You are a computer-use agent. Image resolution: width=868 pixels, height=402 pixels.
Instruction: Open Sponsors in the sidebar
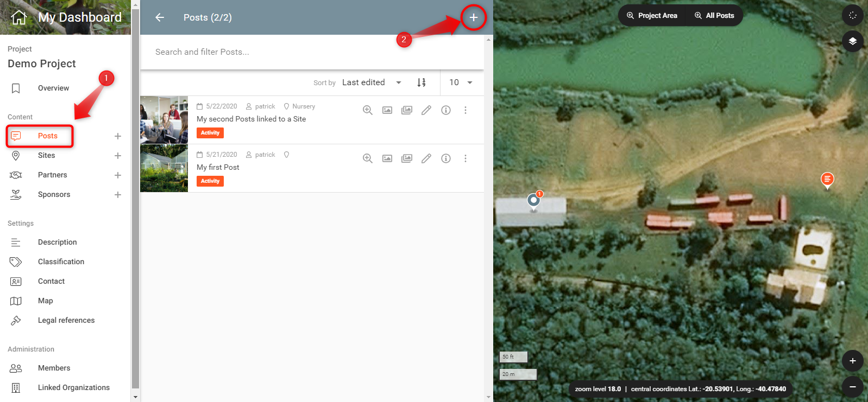point(54,195)
